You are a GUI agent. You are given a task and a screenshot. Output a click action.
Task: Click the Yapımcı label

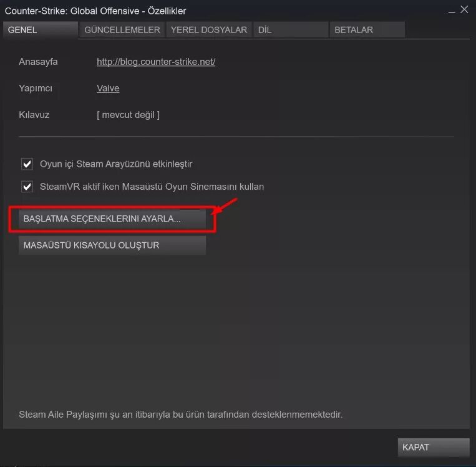coord(36,88)
